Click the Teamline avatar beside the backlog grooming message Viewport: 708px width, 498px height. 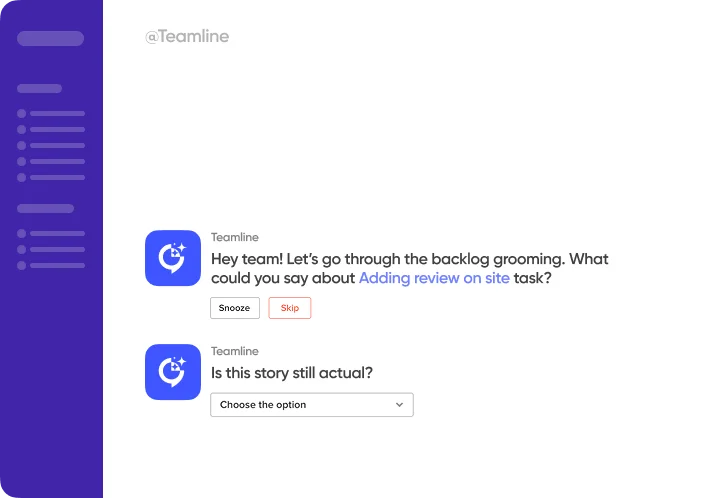point(173,258)
